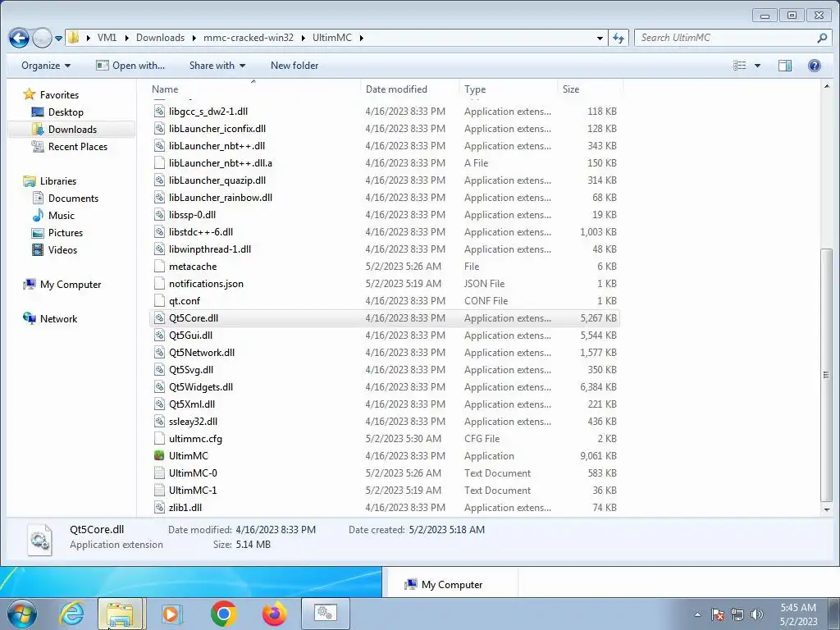Screen dimensions: 840x630
Task: Select Qt5Network.dll file
Action: coord(202,353)
